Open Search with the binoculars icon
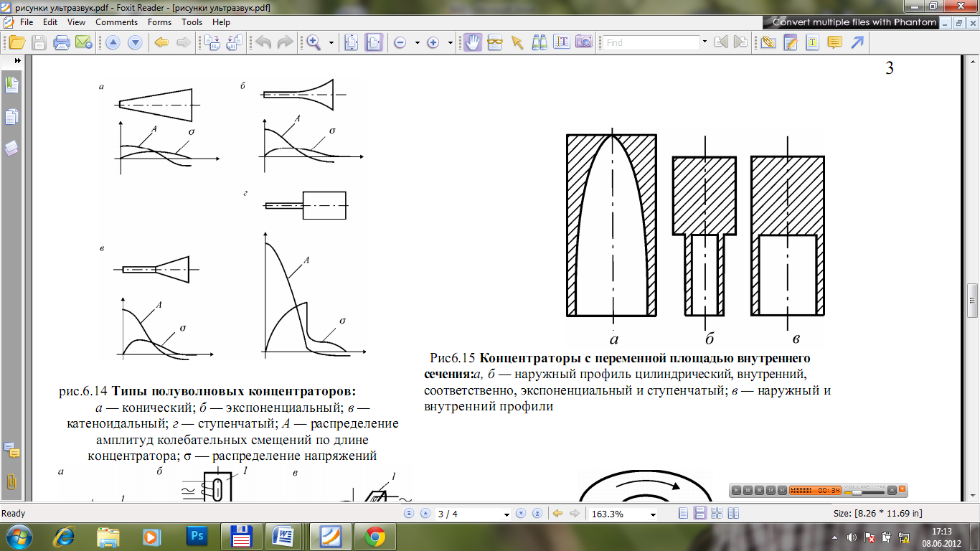Screen dimensions: 980x551 pos(540,42)
